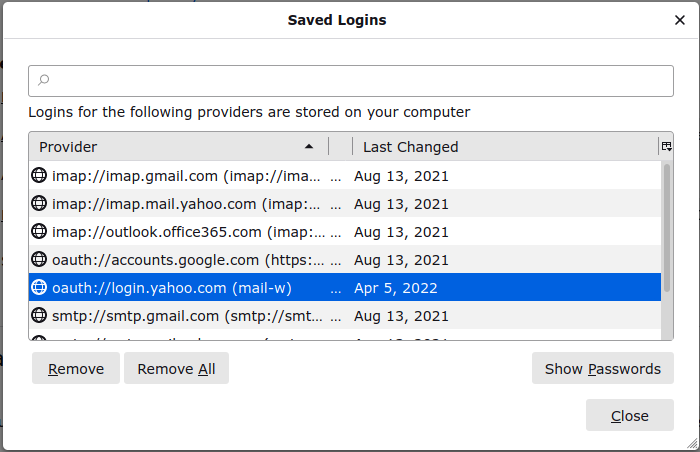Viewport: 700px width, 452px height.
Task: Remove the selected login
Action: 76,368
